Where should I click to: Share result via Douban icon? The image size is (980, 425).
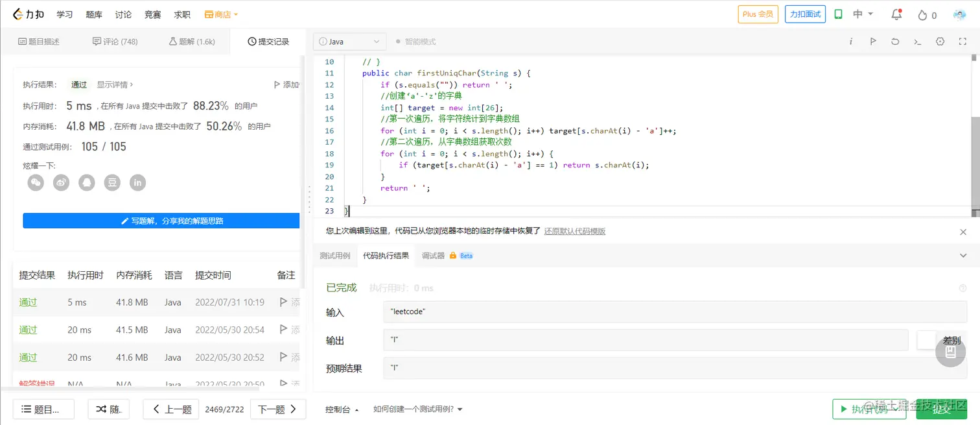[113, 183]
